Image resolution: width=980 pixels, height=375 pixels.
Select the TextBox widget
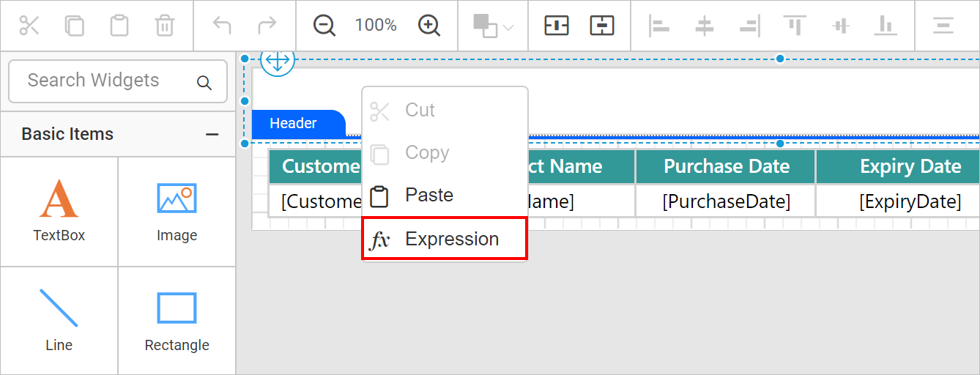59,211
